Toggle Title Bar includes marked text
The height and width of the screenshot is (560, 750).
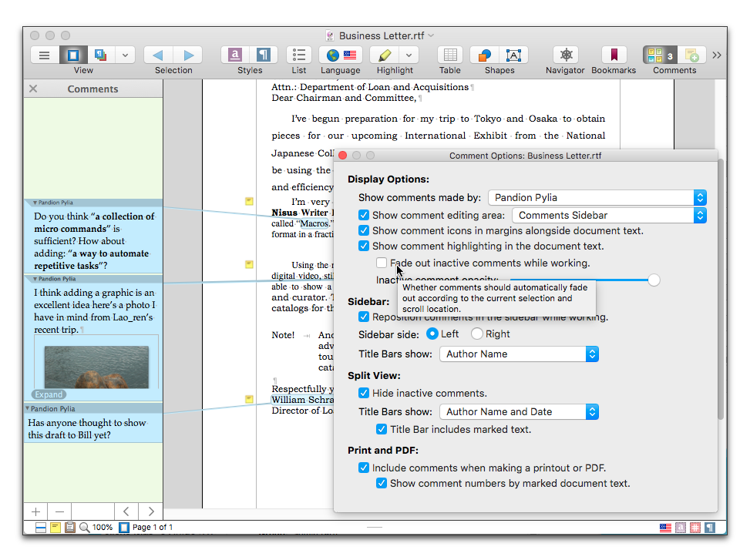click(x=382, y=429)
